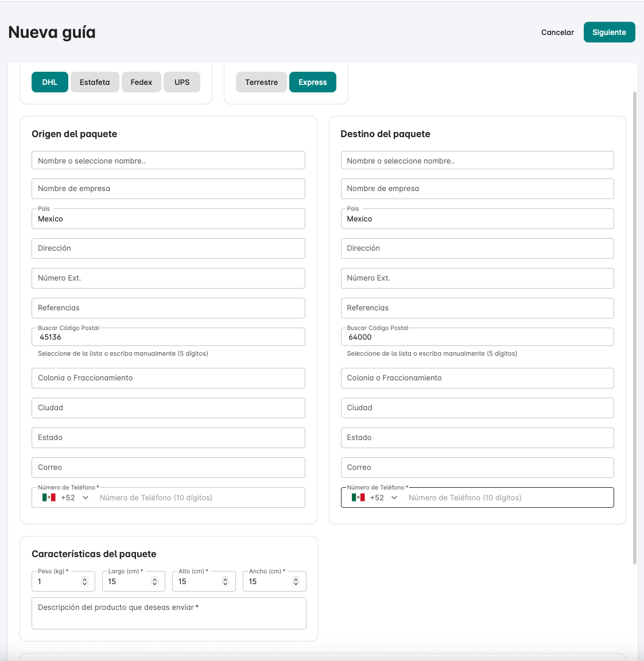Click the Peso (kg) stepper arrows
This screenshot has width=644, height=661.
pos(84,581)
